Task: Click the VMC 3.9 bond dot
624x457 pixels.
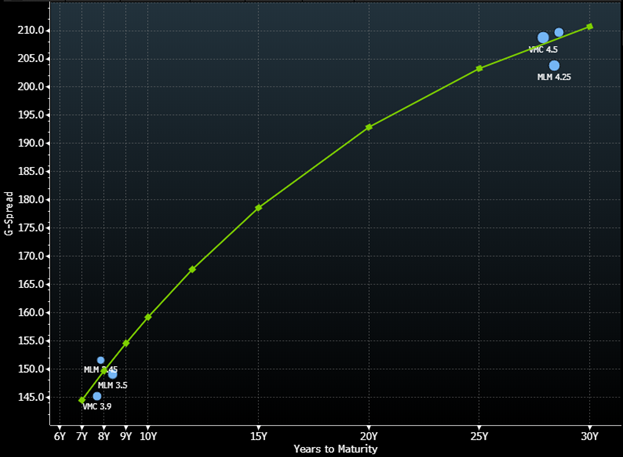Action: 97,396
